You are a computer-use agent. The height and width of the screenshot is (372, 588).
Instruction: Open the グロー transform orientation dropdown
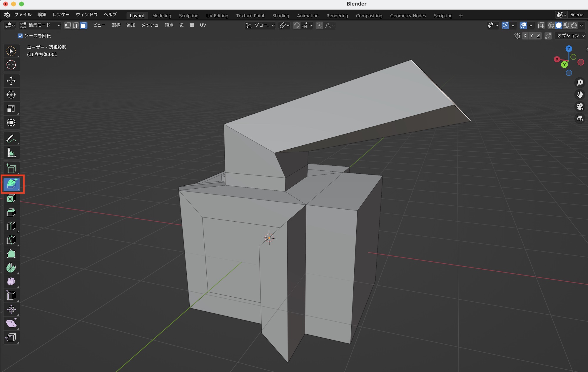(x=260, y=25)
